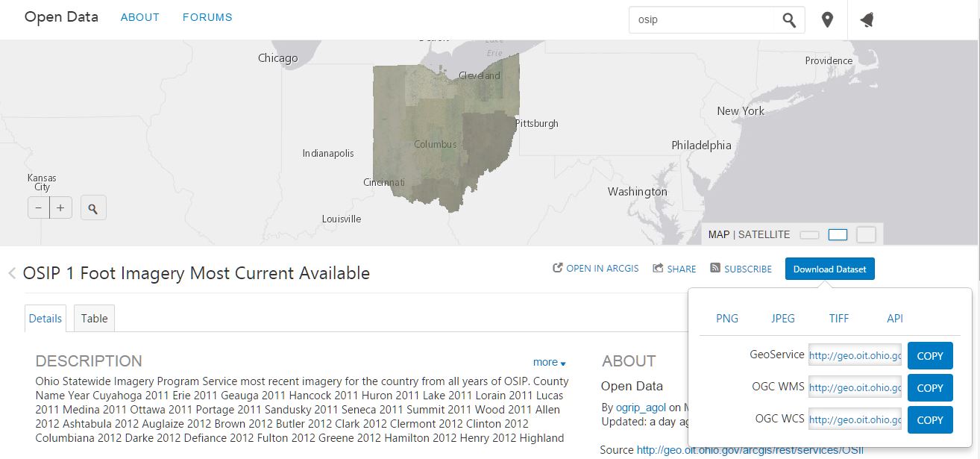
Task: Go back using the left chevron
Action: click(12, 273)
